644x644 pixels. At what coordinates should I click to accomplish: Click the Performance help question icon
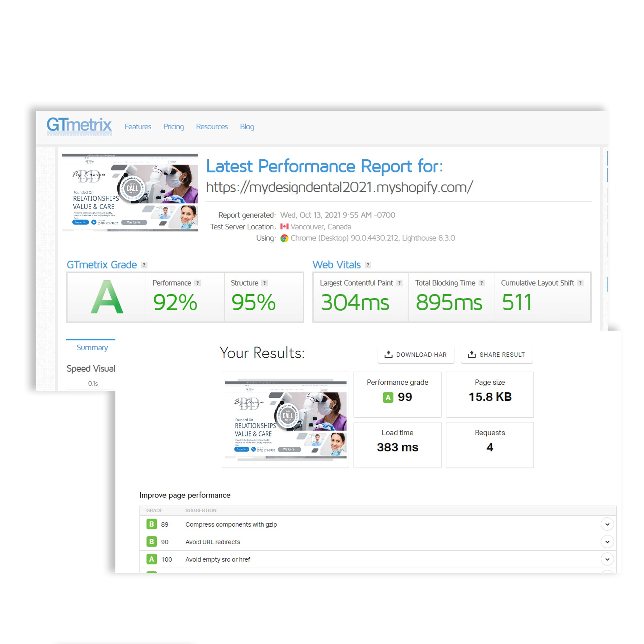(198, 283)
